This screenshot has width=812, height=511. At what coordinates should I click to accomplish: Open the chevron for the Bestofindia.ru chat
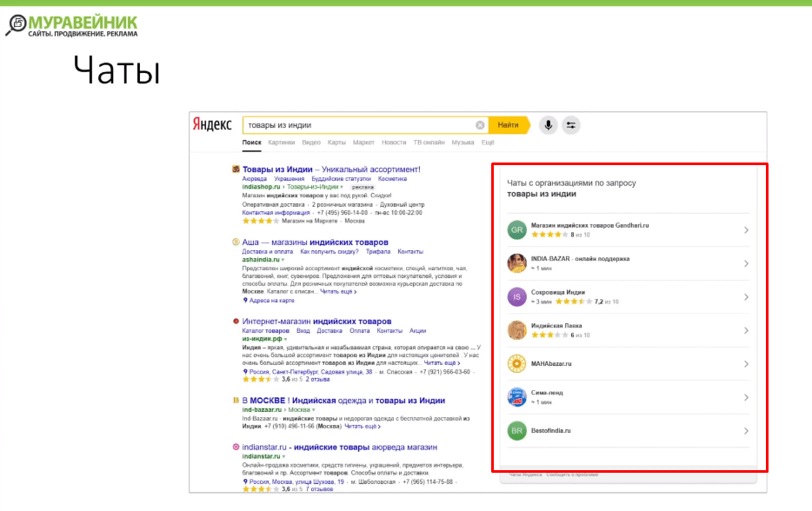tap(746, 431)
